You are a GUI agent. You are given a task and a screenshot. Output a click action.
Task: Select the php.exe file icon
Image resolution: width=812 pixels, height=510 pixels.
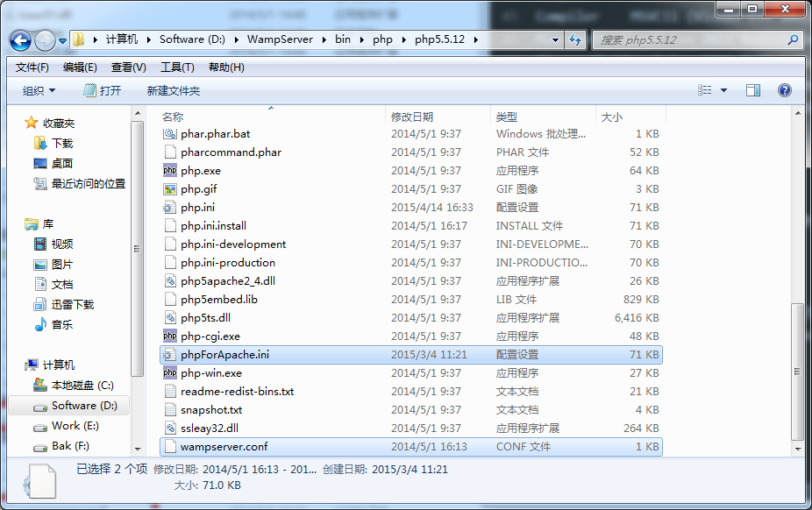(170, 170)
